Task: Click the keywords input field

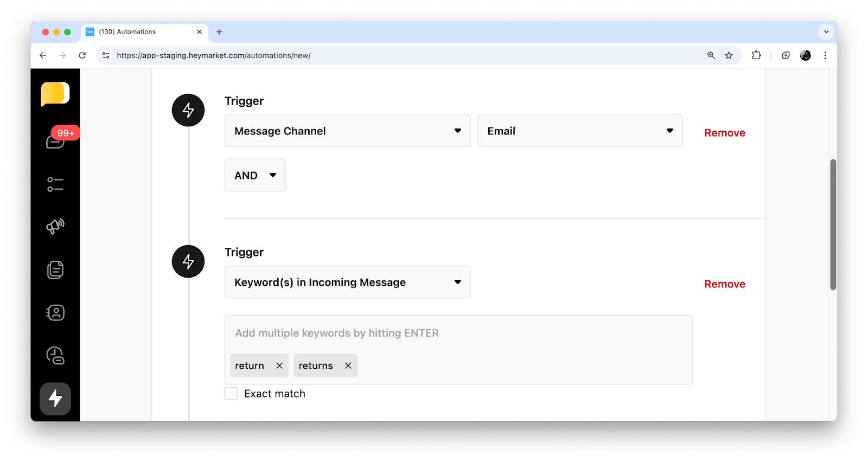Action: click(x=458, y=333)
